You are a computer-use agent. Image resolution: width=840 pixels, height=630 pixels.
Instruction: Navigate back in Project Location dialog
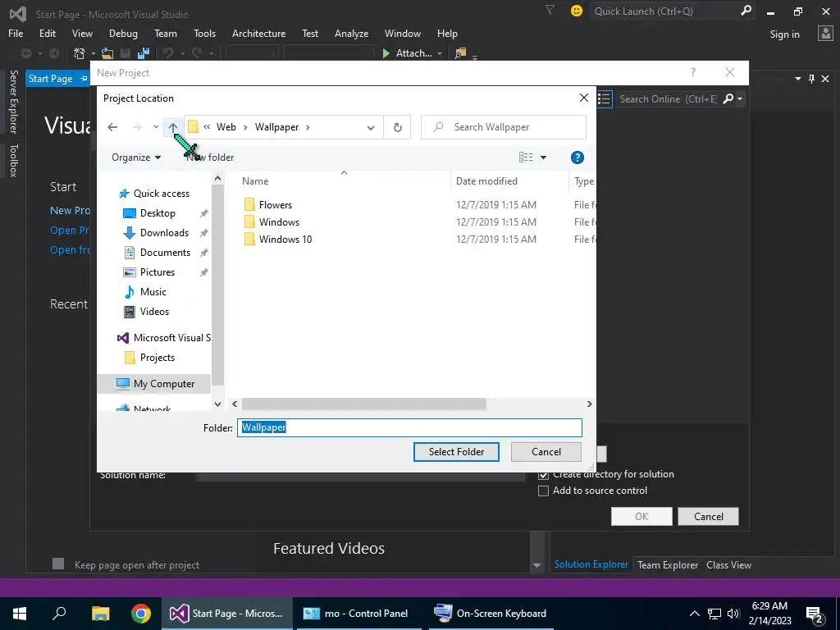(x=112, y=127)
